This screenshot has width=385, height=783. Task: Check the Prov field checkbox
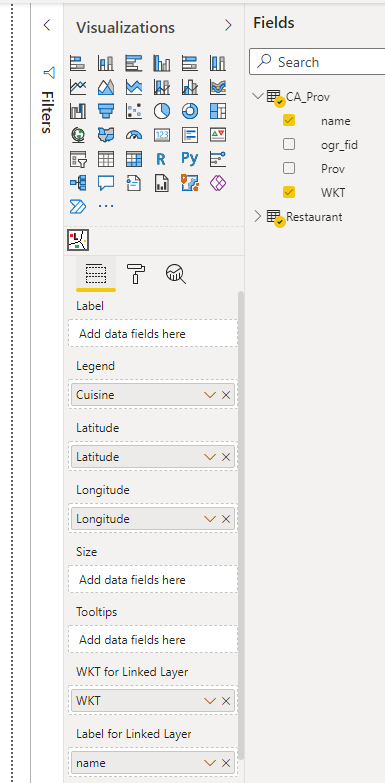pyautogui.click(x=289, y=168)
